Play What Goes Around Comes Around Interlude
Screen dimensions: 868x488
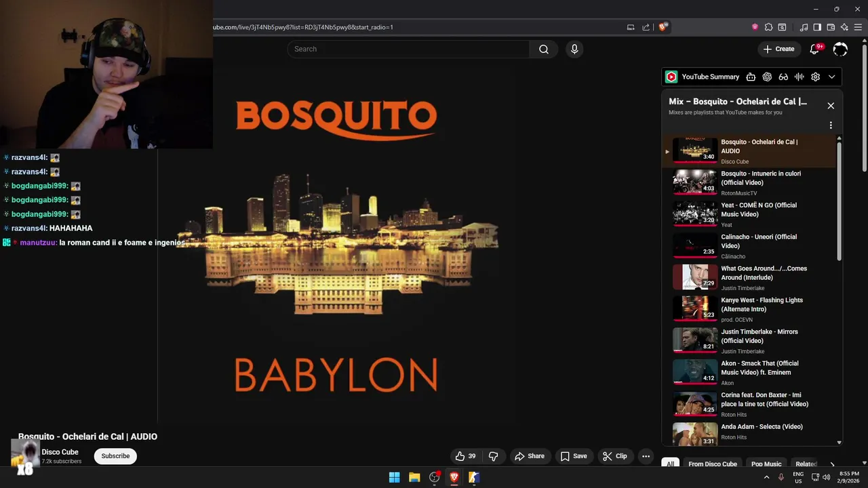[x=749, y=278]
